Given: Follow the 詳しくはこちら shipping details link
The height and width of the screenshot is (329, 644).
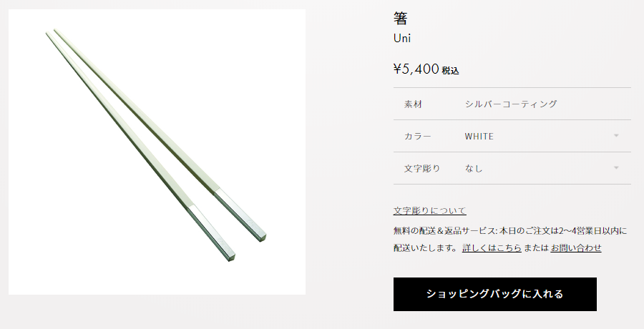Looking at the screenshot, I should tap(492, 247).
